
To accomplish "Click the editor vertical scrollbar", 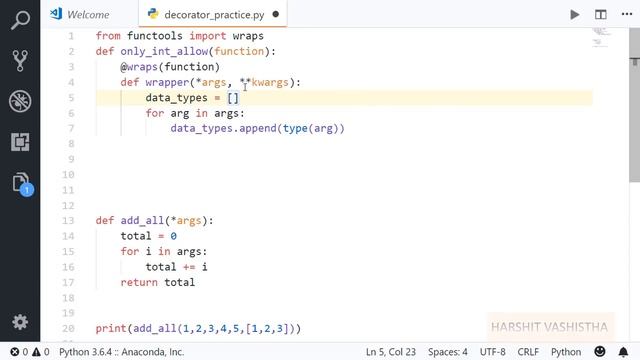I will [634, 106].
